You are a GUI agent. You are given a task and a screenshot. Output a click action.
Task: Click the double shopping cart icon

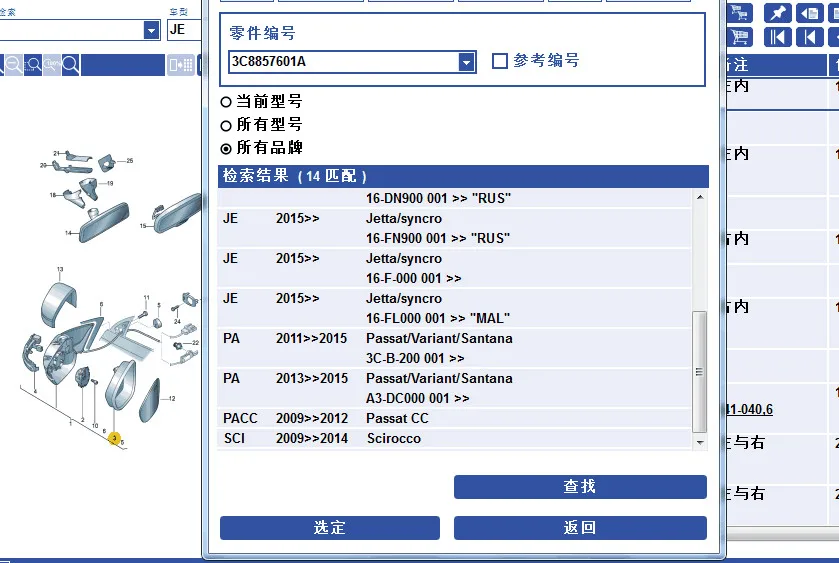pos(739,13)
